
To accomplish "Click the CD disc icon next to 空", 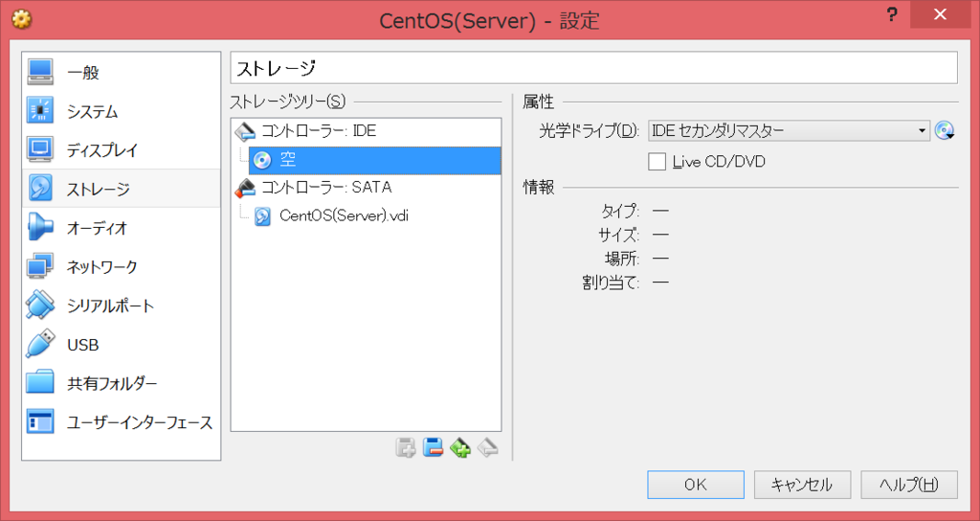I will click(x=262, y=161).
